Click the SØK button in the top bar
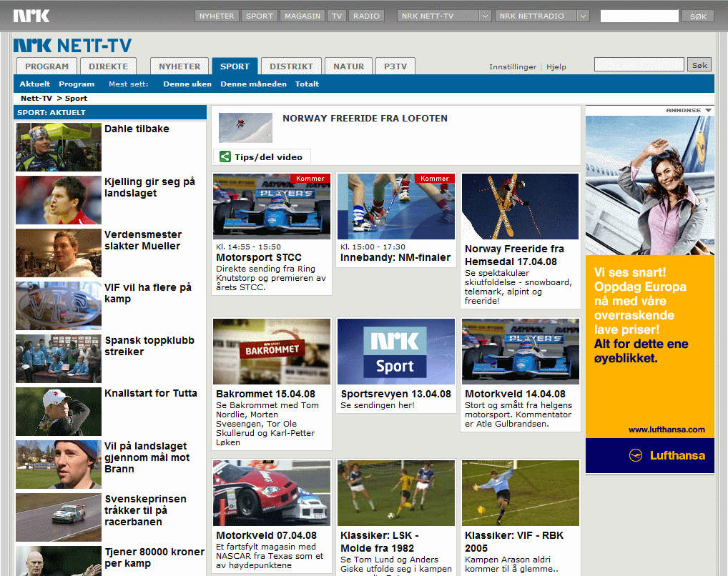This screenshot has height=576, width=728. pos(698,16)
